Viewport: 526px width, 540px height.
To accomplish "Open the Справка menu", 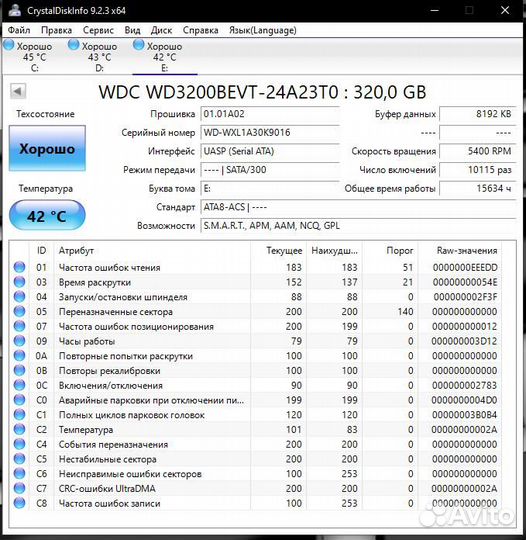I will (x=200, y=30).
